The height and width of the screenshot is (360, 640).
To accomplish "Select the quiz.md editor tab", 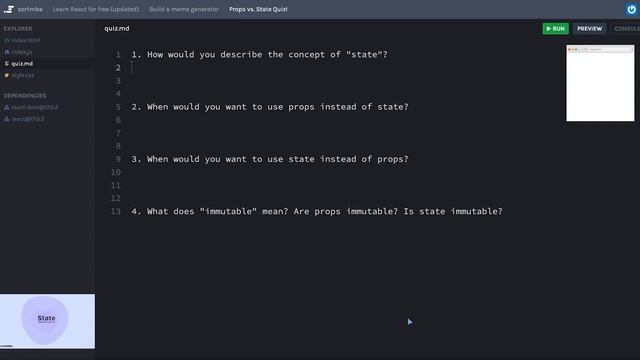I will tap(117, 28).
